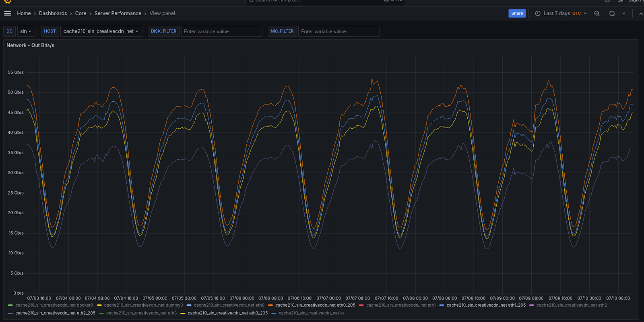Screen dimensions: 644x322
Task: Click the green color swatch for docker0
Action: (10, 306)
